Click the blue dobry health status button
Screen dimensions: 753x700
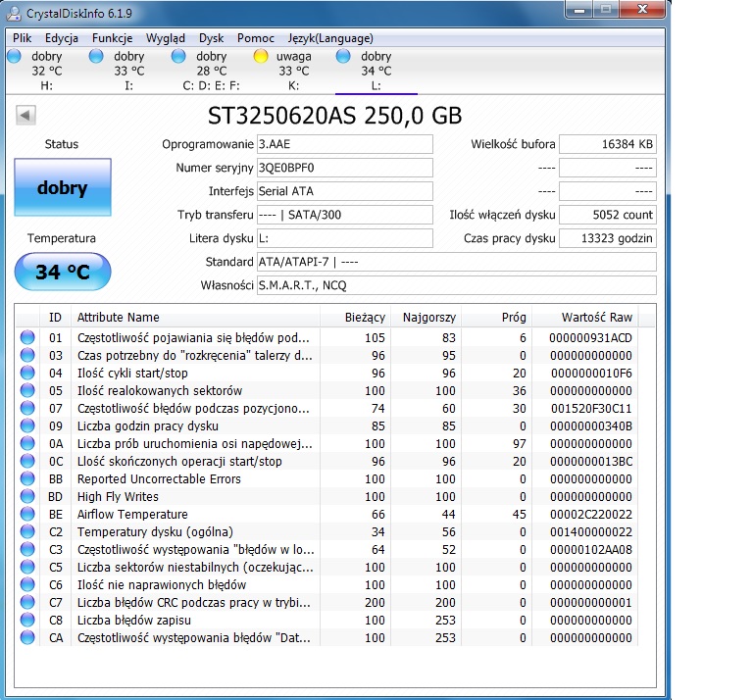tap(63, 187)
